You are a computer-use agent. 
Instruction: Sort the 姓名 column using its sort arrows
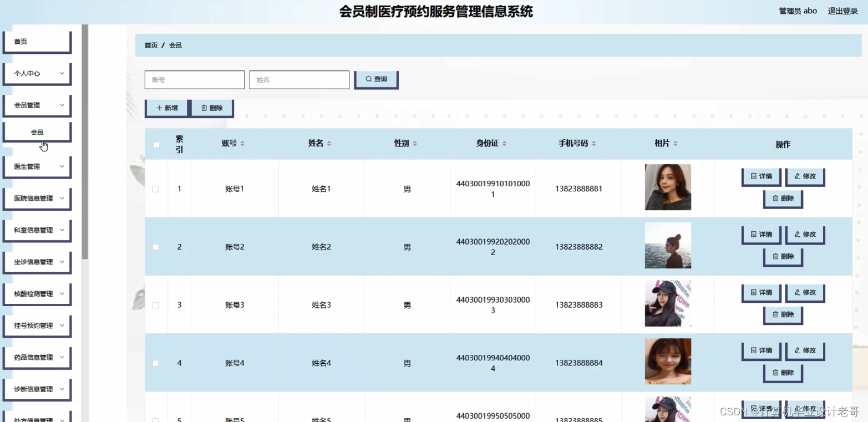[x=329, y=144]
